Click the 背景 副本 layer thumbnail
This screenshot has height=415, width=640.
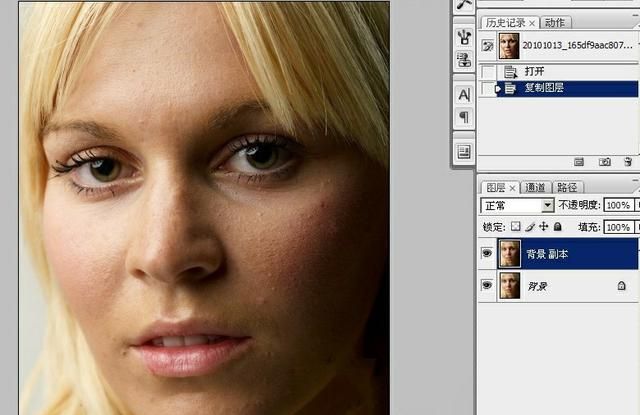click(510, 254)
